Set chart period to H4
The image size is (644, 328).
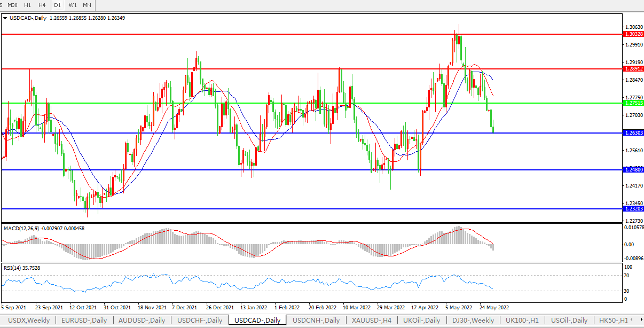(42, 5)
